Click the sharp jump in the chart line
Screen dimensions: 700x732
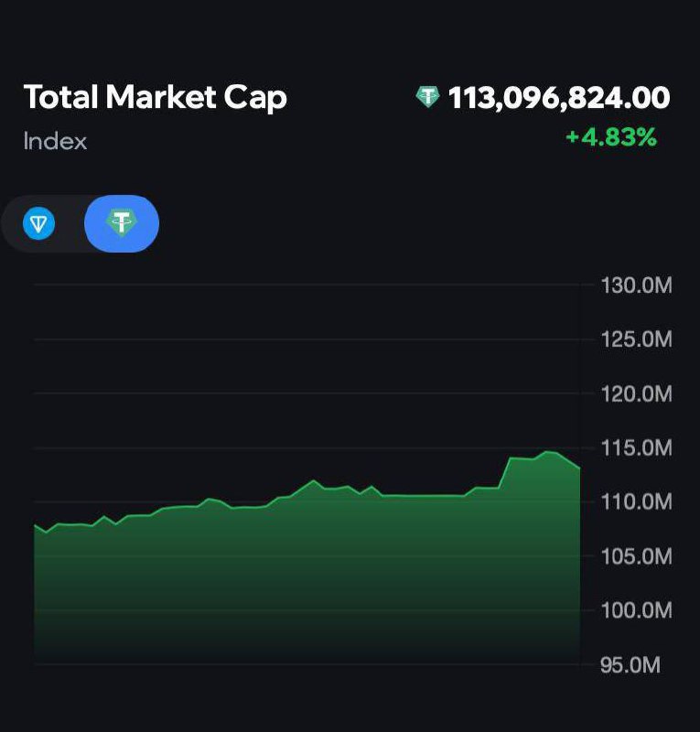(x=504, y=472)
